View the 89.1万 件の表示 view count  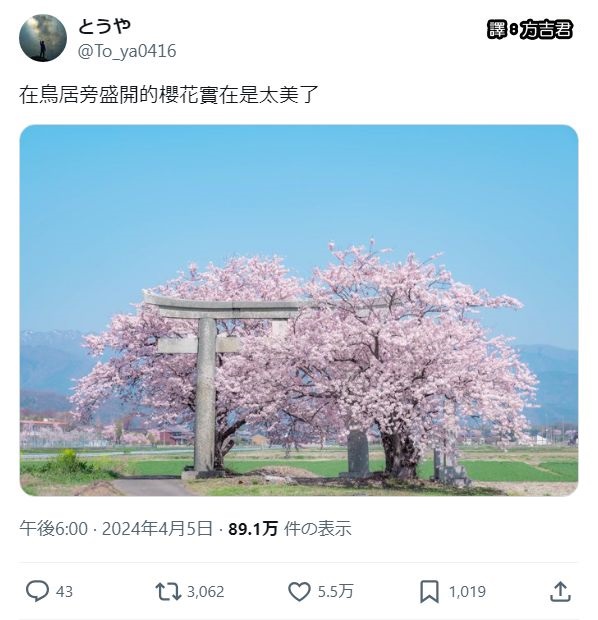pyautogui.click(x=290, y=529)
